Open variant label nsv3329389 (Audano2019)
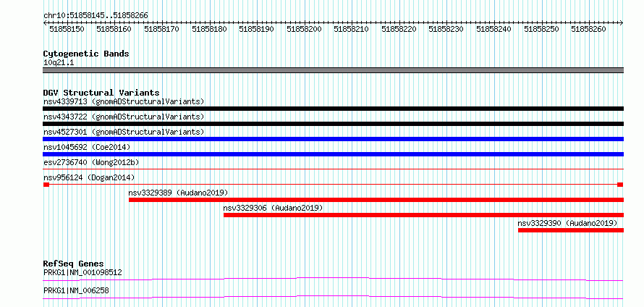This screenshot has width=644, height=307. [178, 193]
